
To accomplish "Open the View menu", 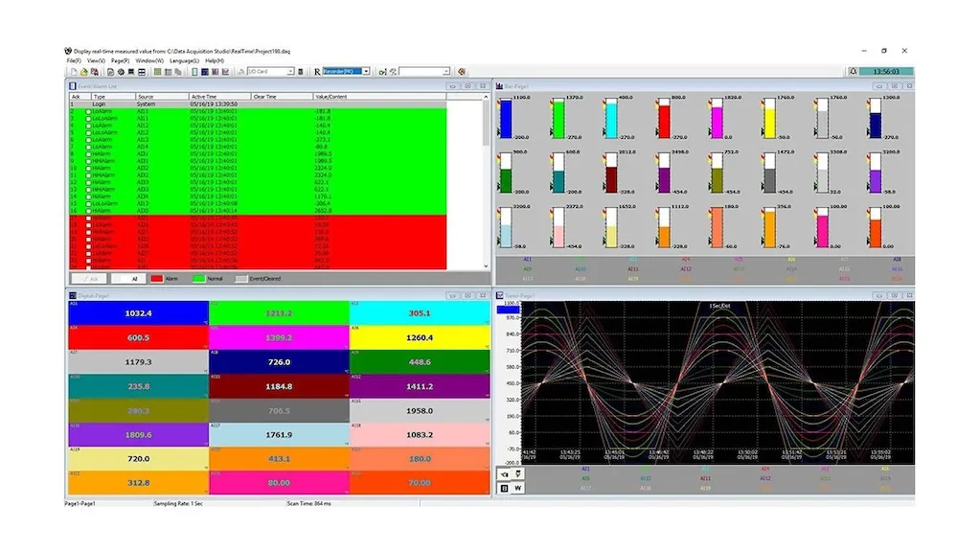I will tap(96, 61).
